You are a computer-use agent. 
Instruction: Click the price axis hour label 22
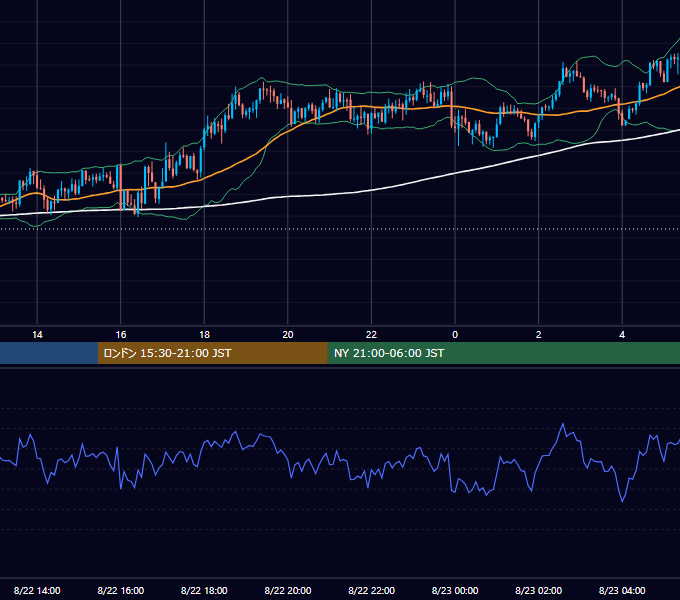tap(371, 335)
